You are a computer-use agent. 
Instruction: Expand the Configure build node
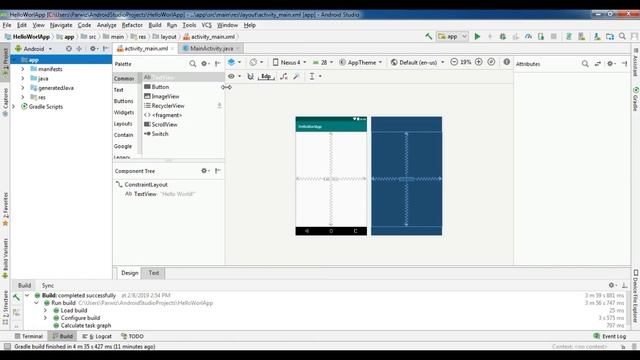46,318
